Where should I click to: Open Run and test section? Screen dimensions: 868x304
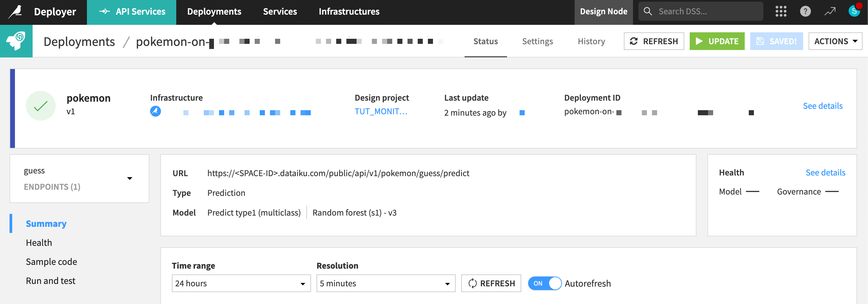pyautogui.click(x=51, y=281)
